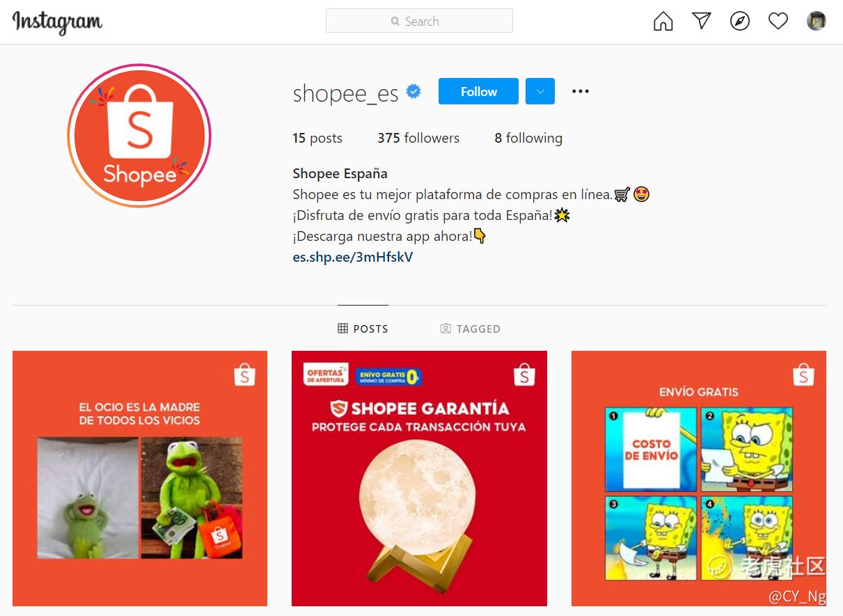Follow the shopee_es account
This screenshot has width=843, height=616.
tap(478, 91)
